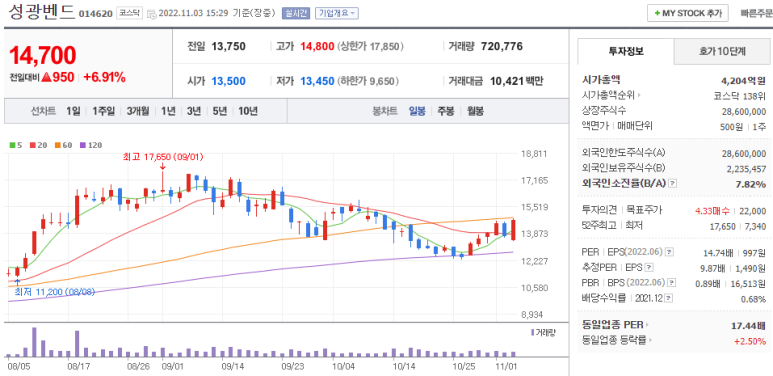Click the 실시간 button
Screen dimensions: 773x376
[296, 13]
